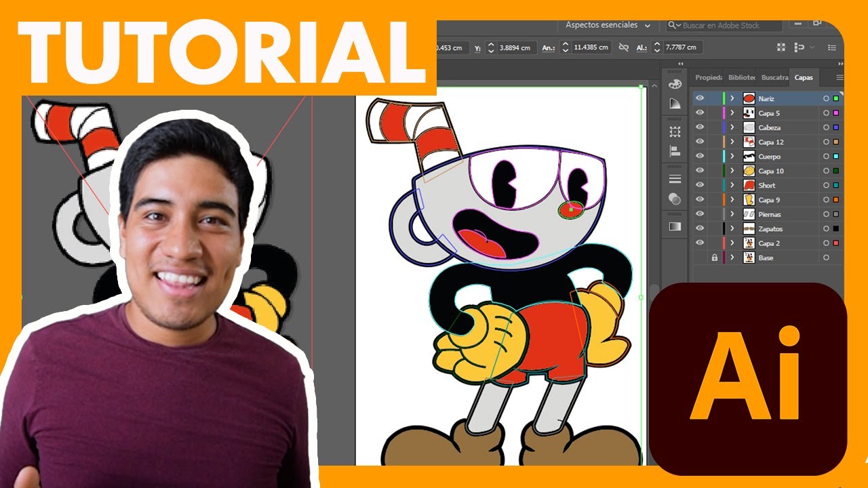Select the Capa 9 layer name
This screenshot has height=488, width=868.
[x=769, y=200]
